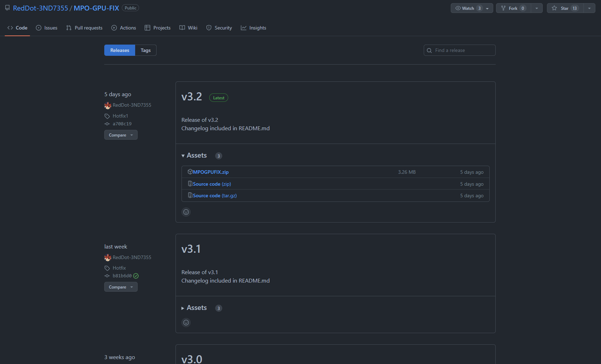The height and width of the screenshot is (364, 601).
Task: Switch to the Tags view
Action: pos(146,50)
